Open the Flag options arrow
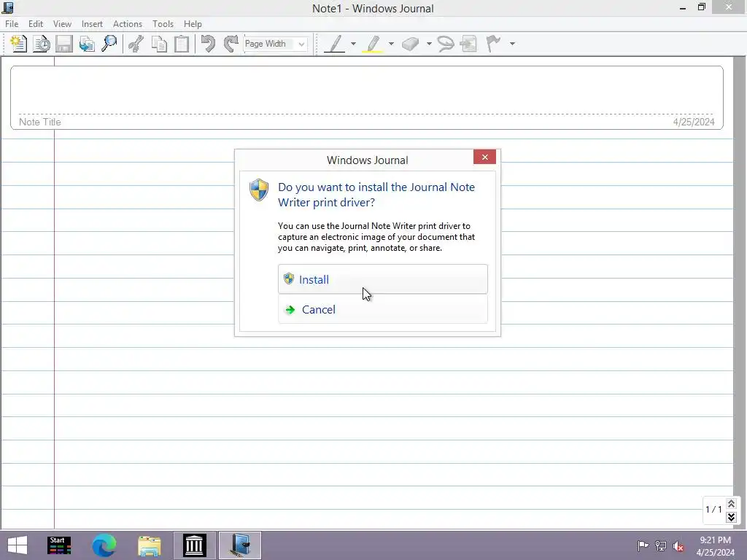This screenshot has height=560, width=747. click(x=512, y=44)
